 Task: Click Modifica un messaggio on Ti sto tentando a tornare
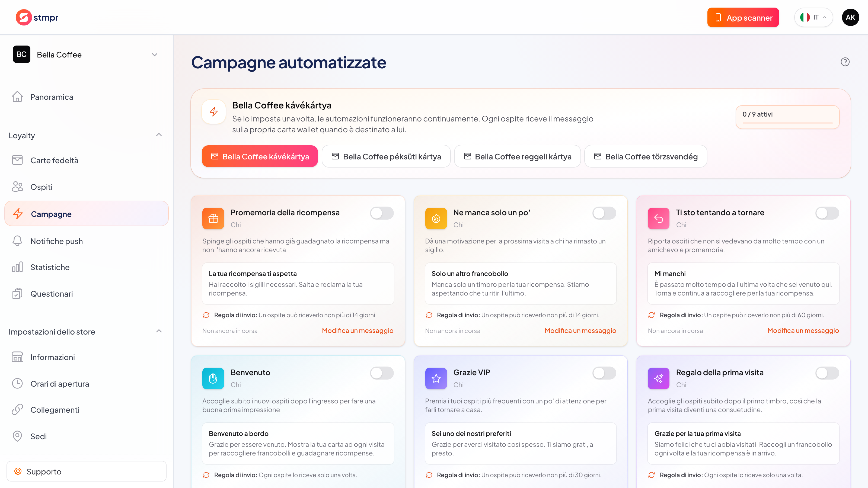803,330
